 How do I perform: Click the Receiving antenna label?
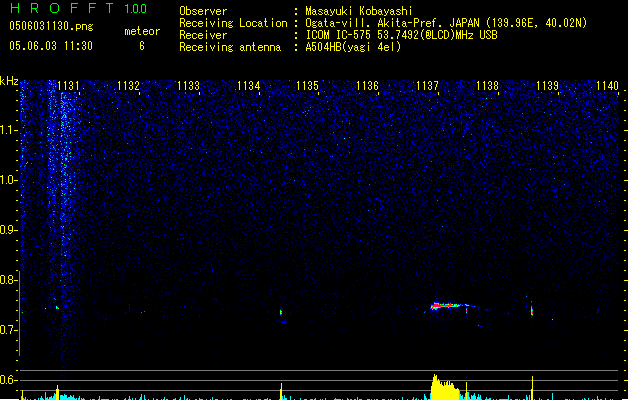(230, 47)
